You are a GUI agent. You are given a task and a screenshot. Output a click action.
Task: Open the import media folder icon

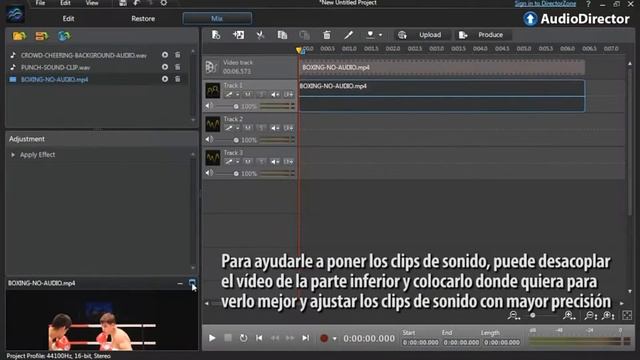(x=19, y=36)
